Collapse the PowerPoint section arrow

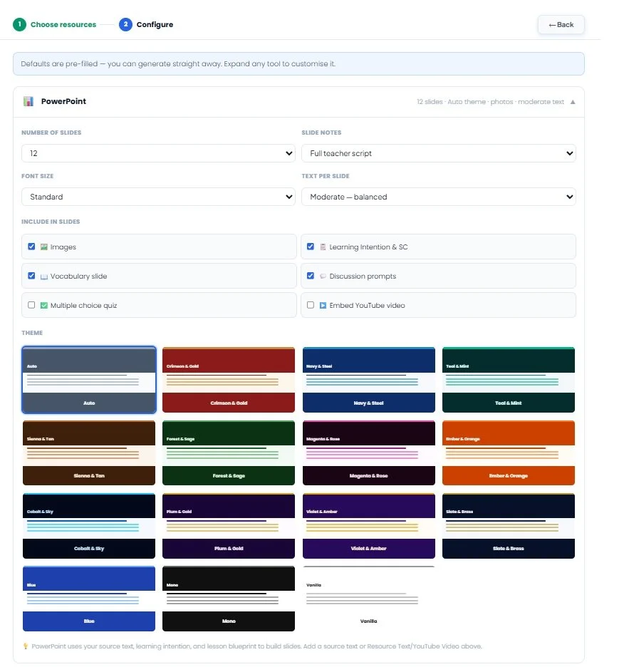pyautogui.click(x=573, y=102)
